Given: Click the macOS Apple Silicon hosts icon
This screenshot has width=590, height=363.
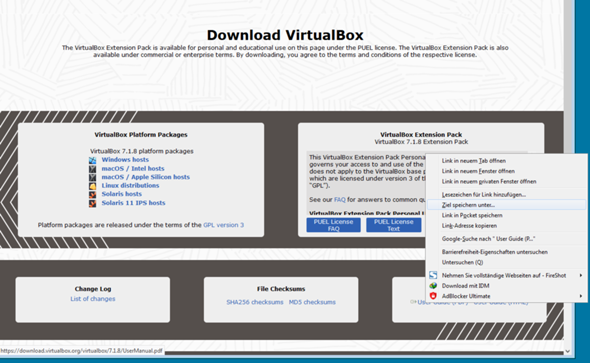Looking at the screenshot, I should [x=93, y=178].
